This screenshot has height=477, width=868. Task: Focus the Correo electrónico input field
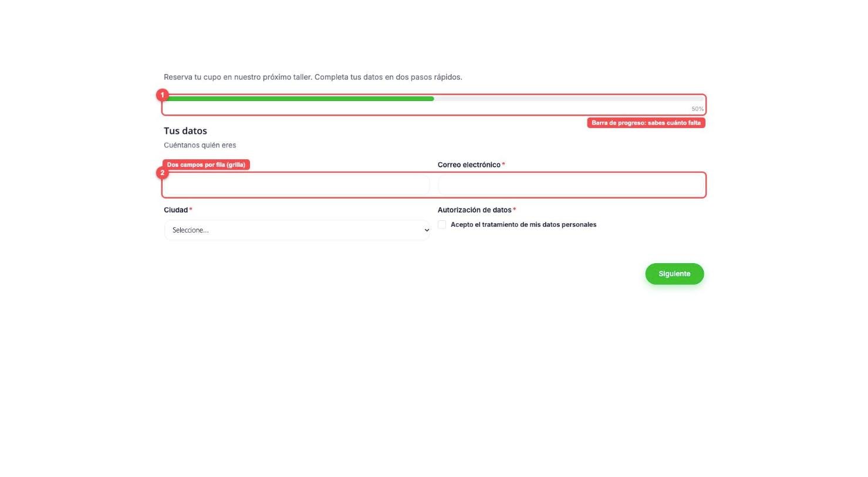point(570,185)
